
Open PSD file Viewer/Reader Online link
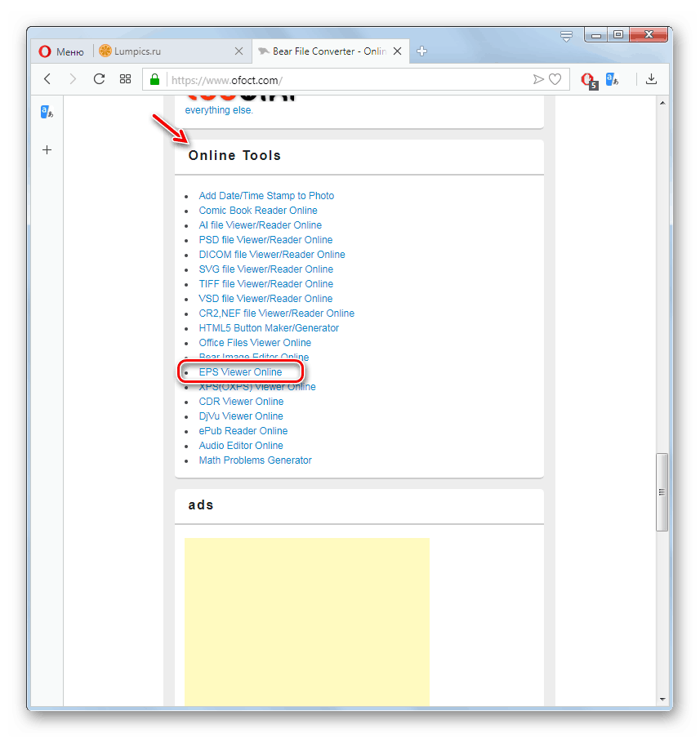(x=265, y=239)
